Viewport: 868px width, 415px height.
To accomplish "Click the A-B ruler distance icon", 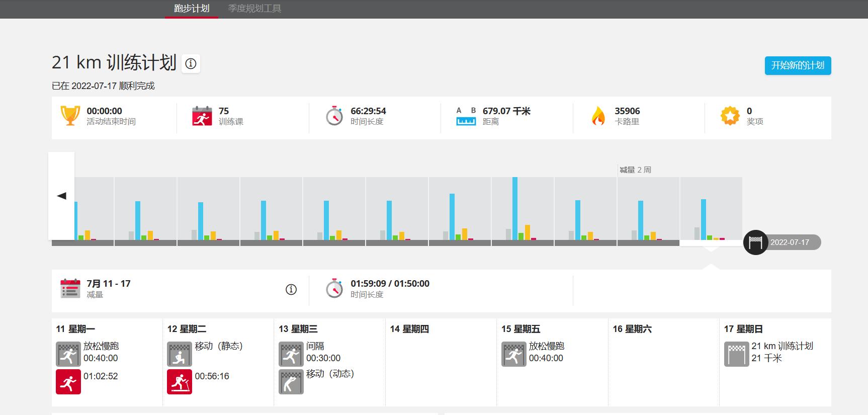I will tap(466, 116).
